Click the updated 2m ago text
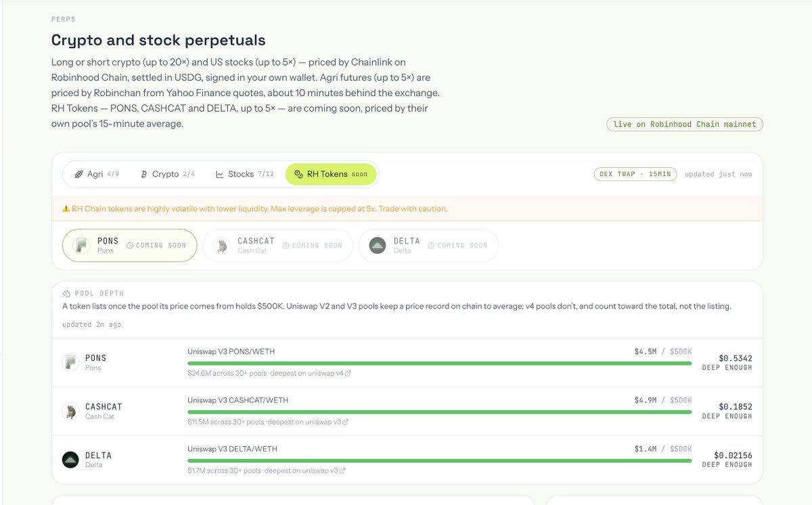Image resolution: width=812 pixels, height=505 pixels. (x=92, y=325)
